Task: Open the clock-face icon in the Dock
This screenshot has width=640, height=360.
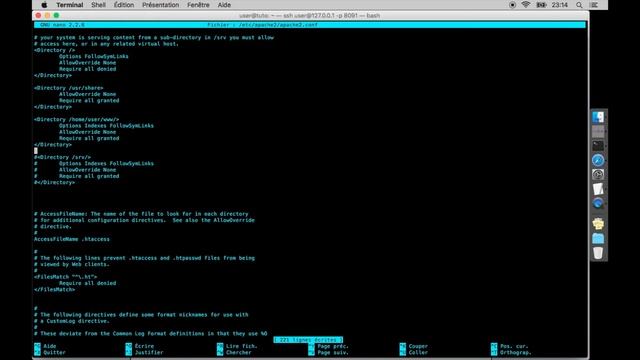Action: tap(598, 175)
